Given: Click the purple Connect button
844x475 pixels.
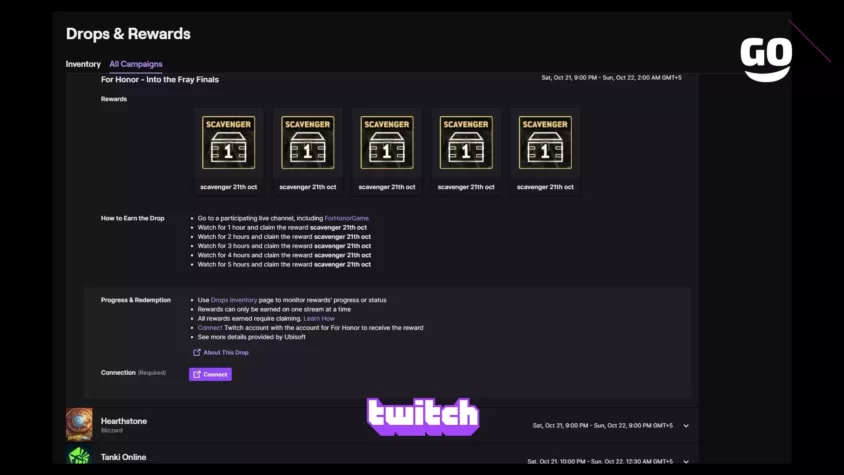Looking at the screenshot, I should [210, 374].
